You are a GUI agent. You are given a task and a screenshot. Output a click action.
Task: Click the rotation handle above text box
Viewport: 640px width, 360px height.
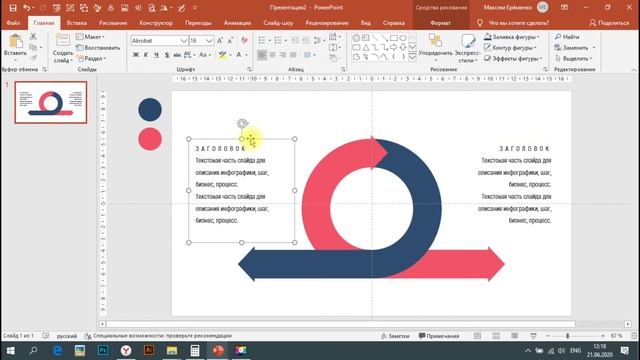click(242, 123)
